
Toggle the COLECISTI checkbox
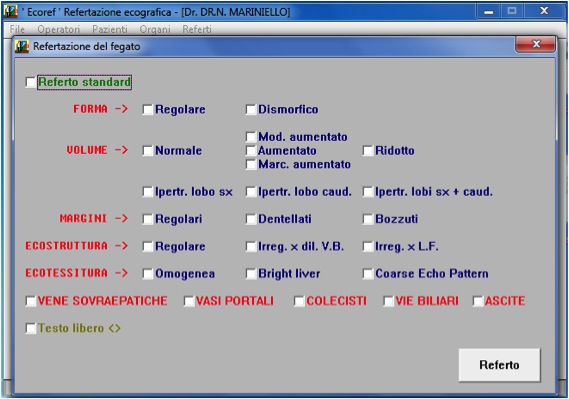pos(299,301)
